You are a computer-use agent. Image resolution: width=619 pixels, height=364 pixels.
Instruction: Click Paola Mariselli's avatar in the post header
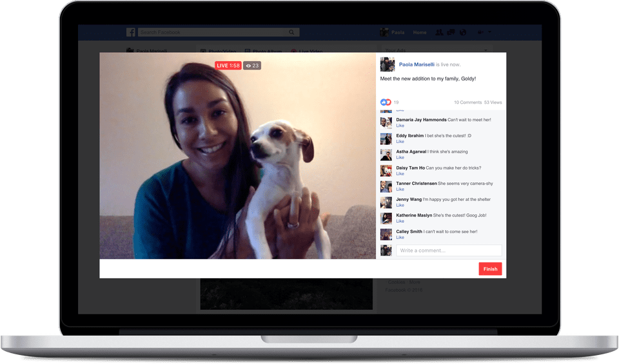[x=388, y=64]
